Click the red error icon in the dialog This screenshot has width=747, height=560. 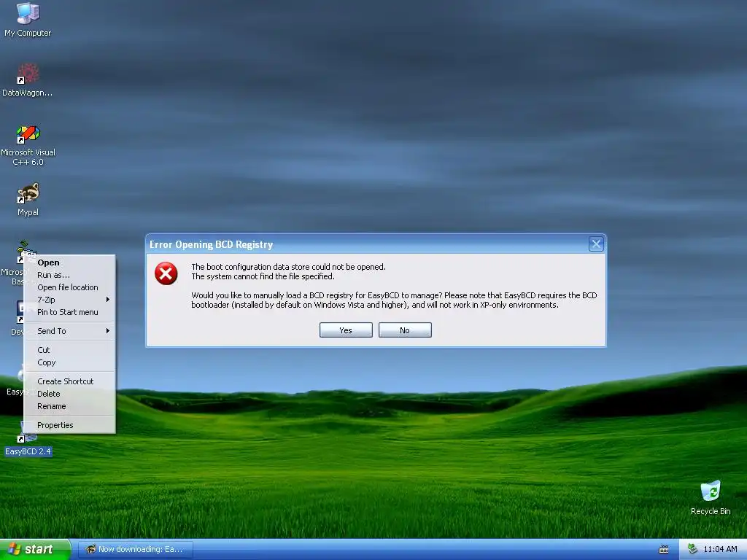tap(166, 273)
